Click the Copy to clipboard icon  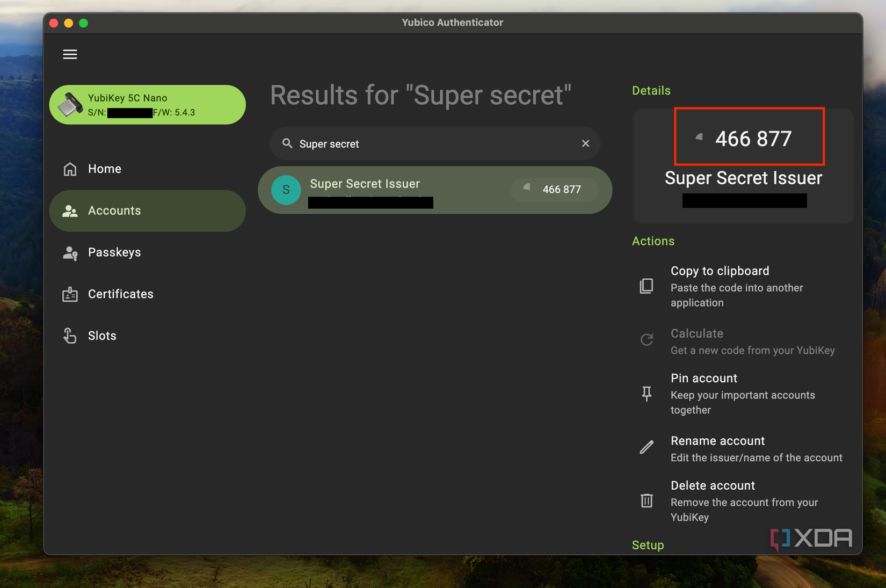(647, 286)
